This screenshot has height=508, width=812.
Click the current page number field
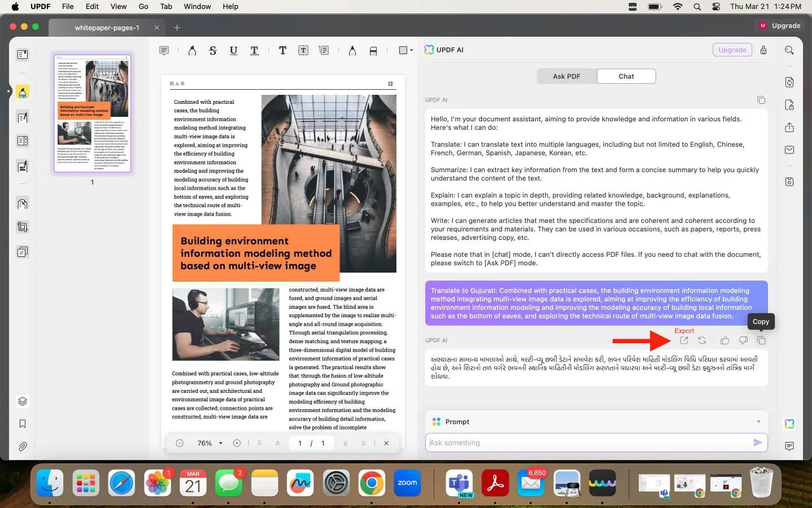[x=299, y=443]
